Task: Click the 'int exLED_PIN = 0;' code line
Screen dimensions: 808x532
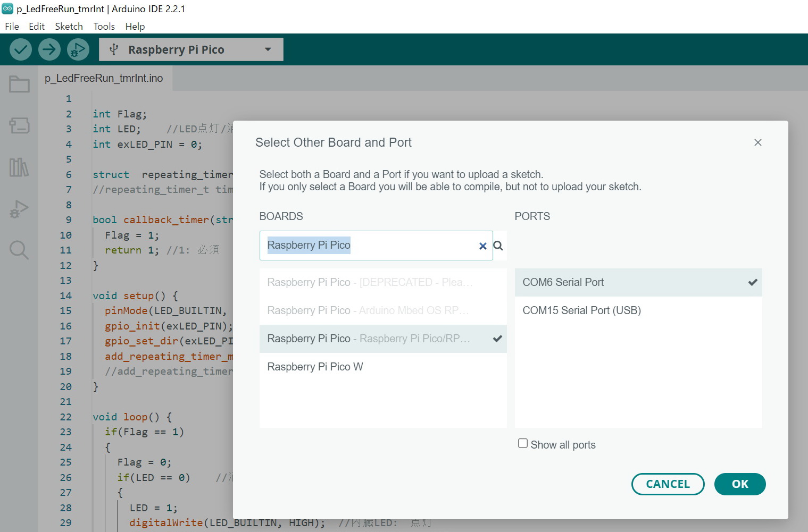Action: point(147,145)
